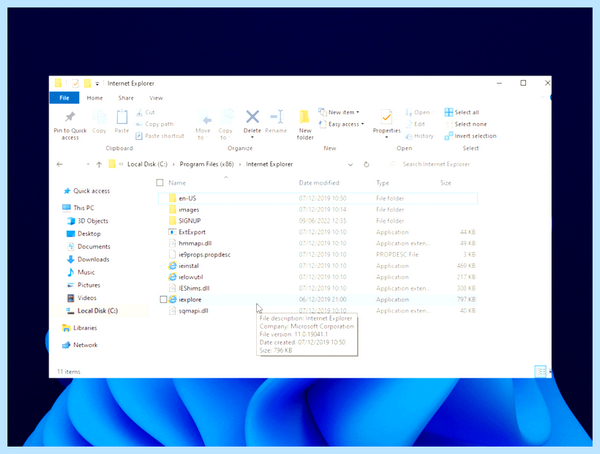
Task: Click the Delete X icon
Action: tap(253, 117)
